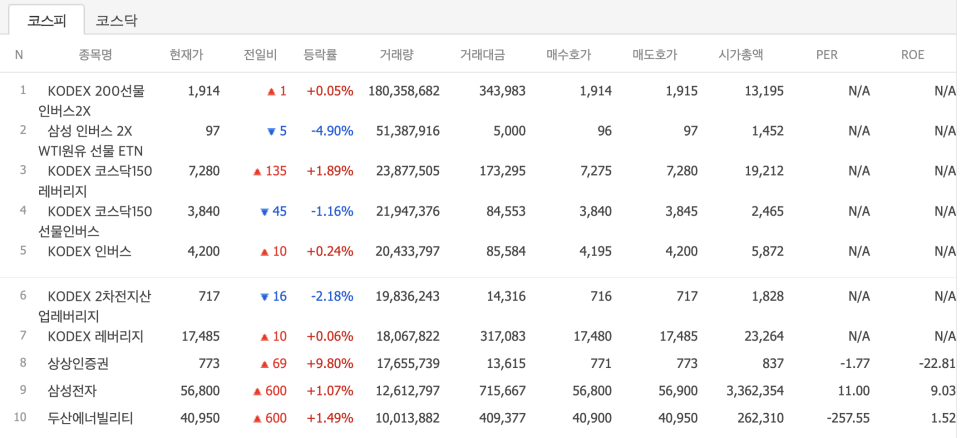Click the down arrow in KODEX 코스닥150선물인버스 row

265,212
